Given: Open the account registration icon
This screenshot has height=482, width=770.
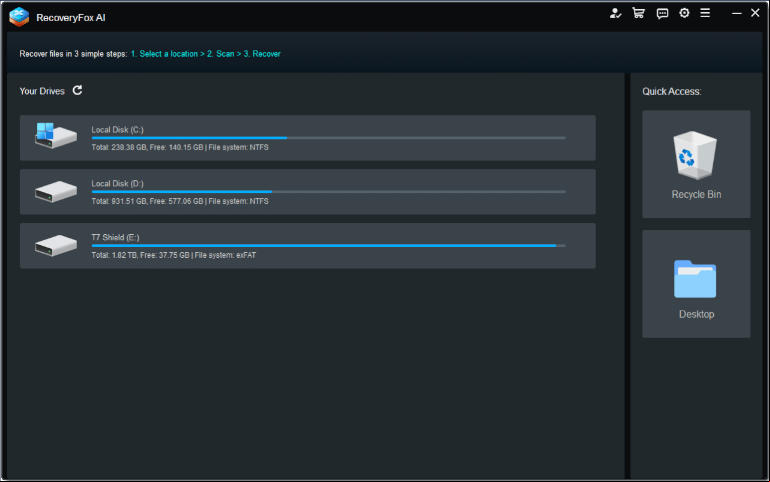Looking at the screenshot, I should coord(615,13).
